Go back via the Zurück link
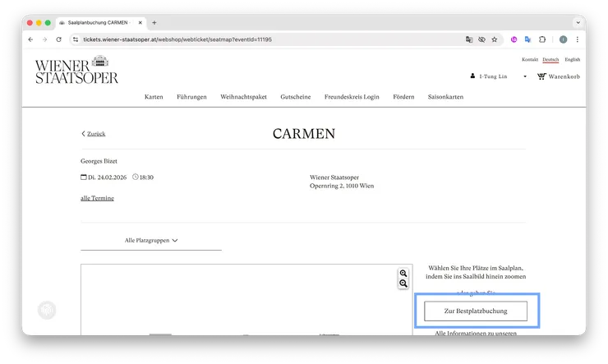Viewport: 608px width, 364px height. pyautogui.click(x=94, y=134)
